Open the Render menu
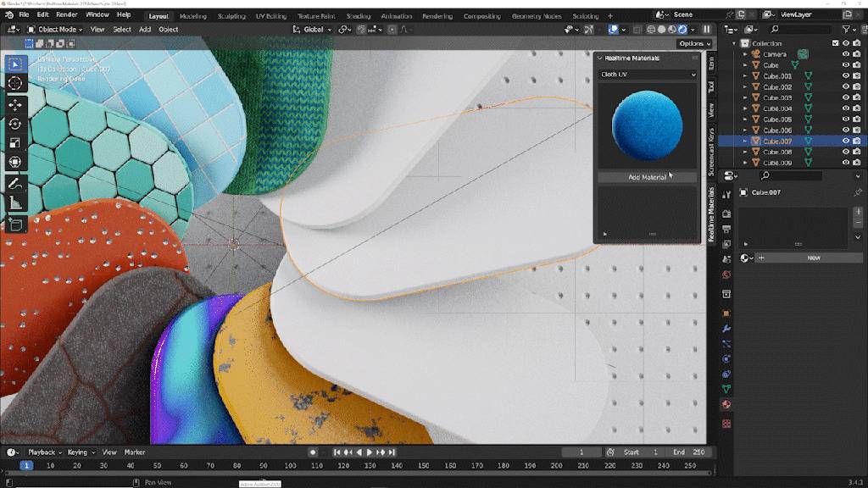This screenshot has height=488, width=868. point(67,15)
